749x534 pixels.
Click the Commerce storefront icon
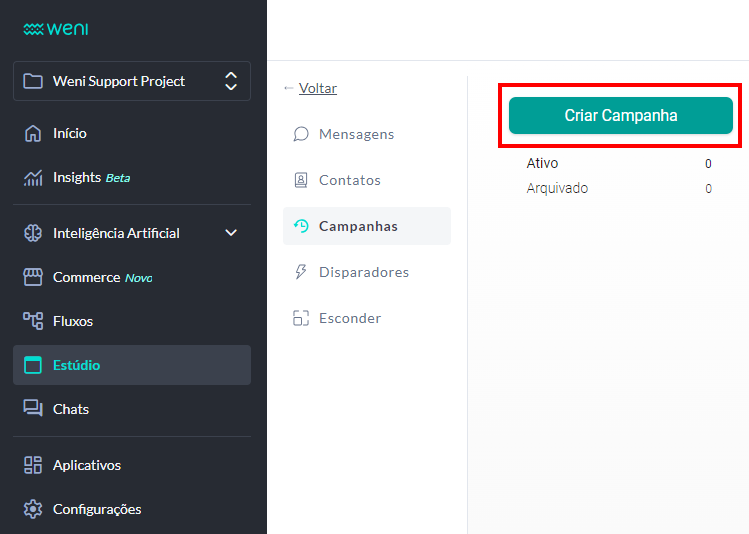tap(33, 277)
